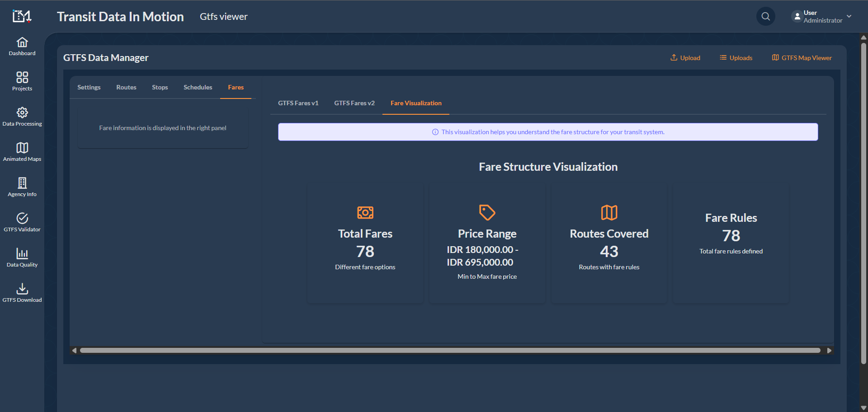Image resolution: width=868 pixels, height=412 pixels.
Task: Expand the User Administrator account menu
Action: tap(822, 16)
